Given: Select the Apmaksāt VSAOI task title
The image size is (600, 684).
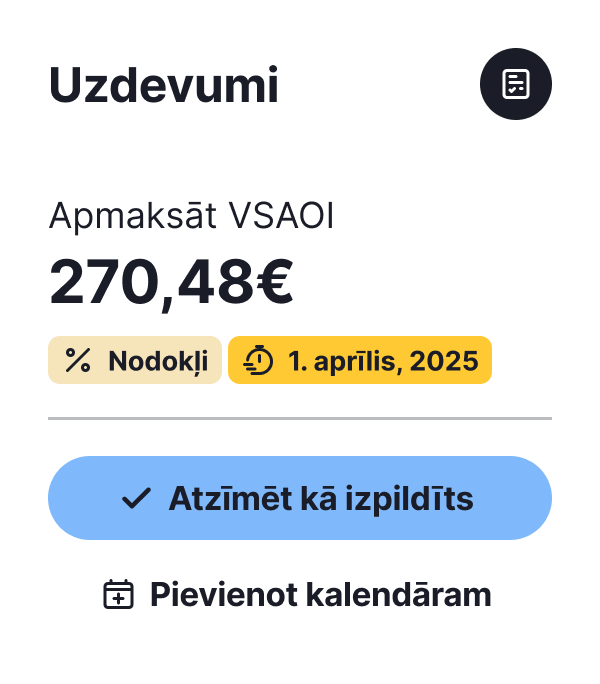Looking at the screenshot, I should (191, 216).
